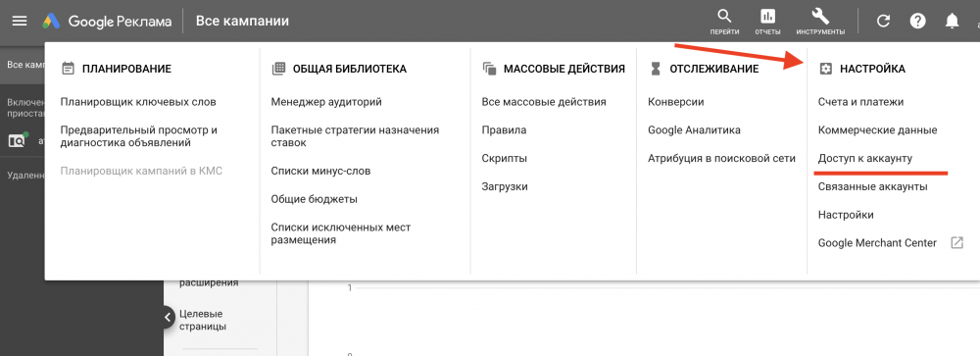Click the disabled 'Планировщик кампаний в КМС'
This screenshot has width=980, height=356.
(x=141, y=171)
